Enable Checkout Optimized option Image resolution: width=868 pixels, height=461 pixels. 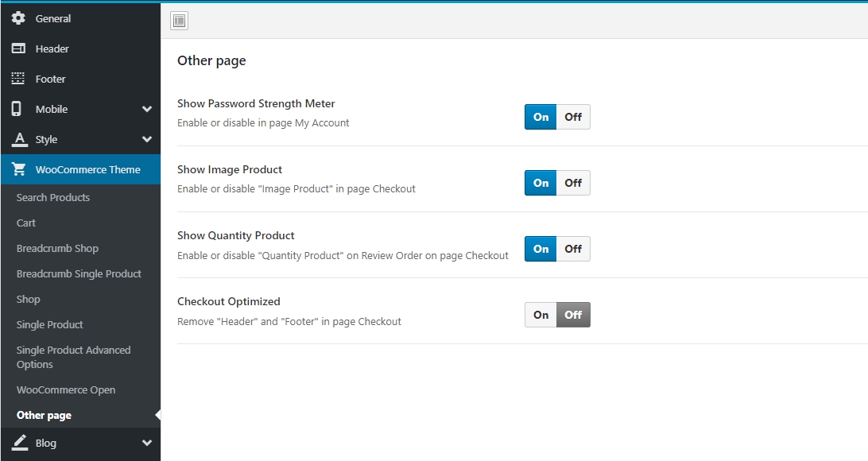pos(541,315)
